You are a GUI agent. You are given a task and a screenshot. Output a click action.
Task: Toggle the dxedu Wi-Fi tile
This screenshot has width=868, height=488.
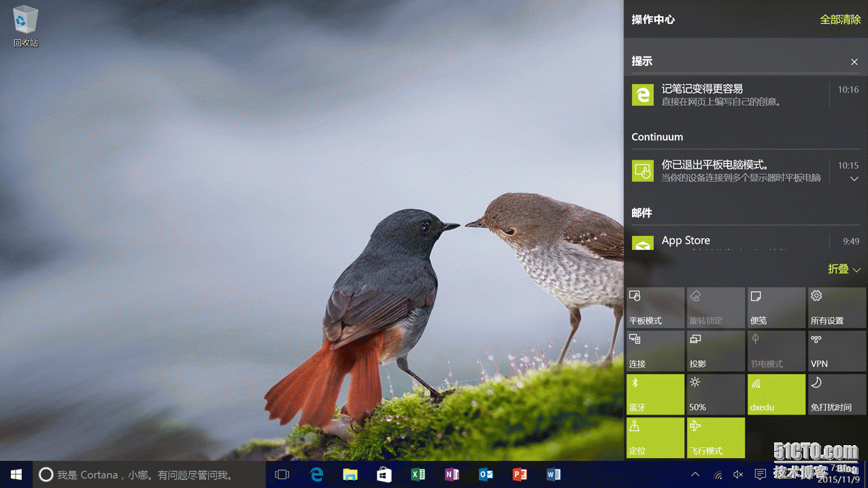point(776,395)
